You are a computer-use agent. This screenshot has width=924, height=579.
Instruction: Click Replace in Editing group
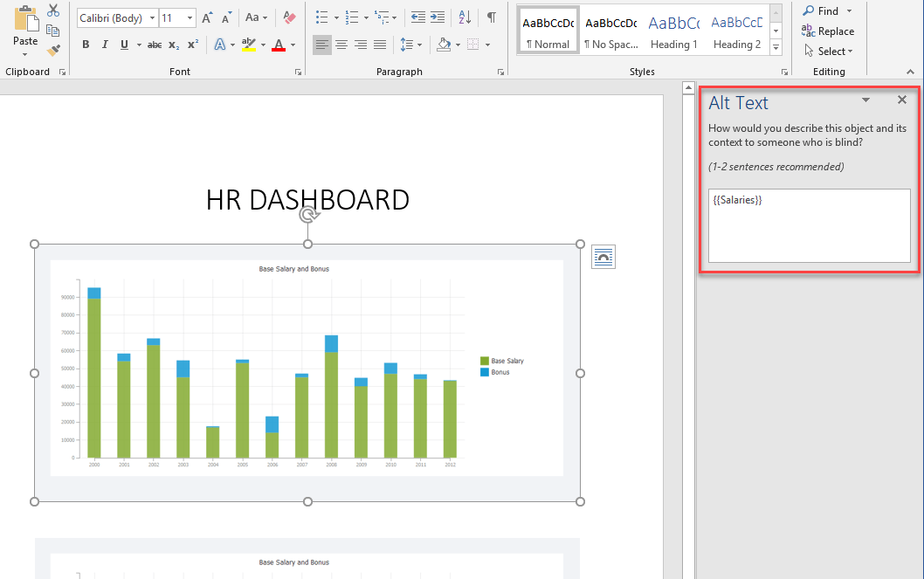tap(828, 31)
